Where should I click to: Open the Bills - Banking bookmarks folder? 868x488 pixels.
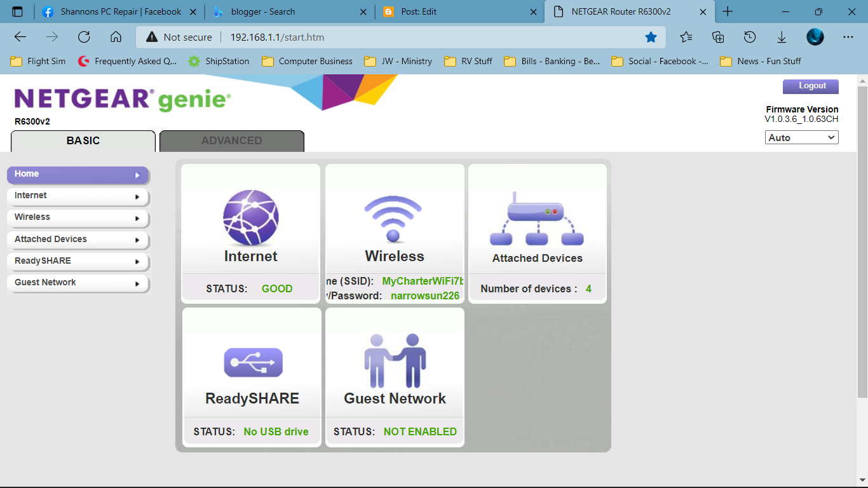[x=552, y=61]
